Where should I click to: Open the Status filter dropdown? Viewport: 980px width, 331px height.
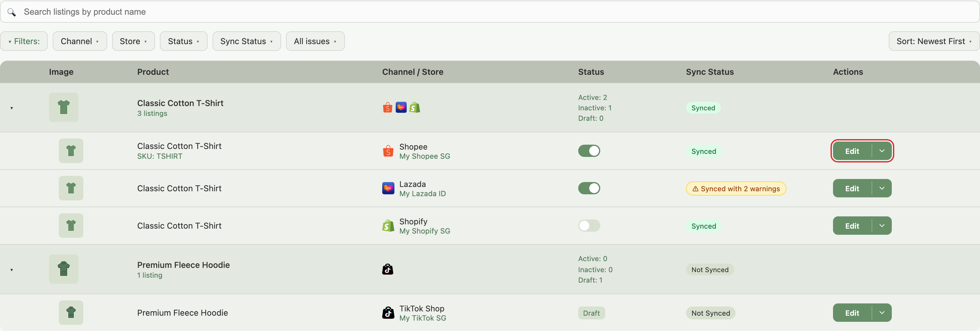pos(183,41)
